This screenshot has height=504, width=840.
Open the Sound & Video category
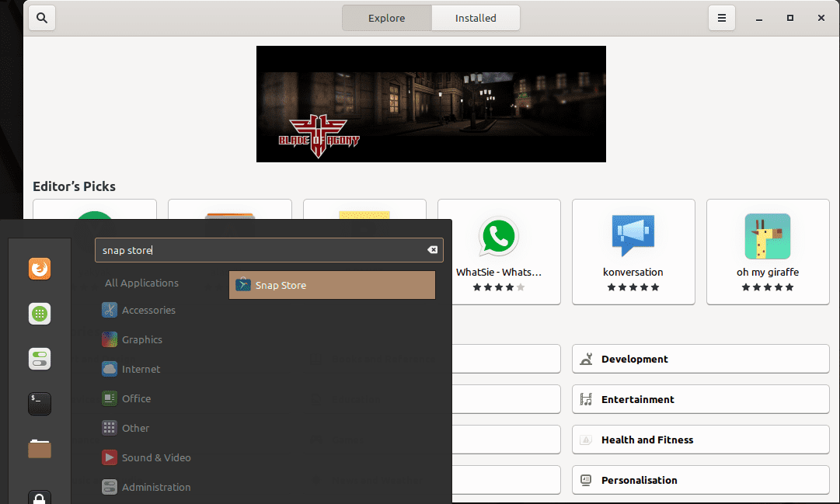146,457
